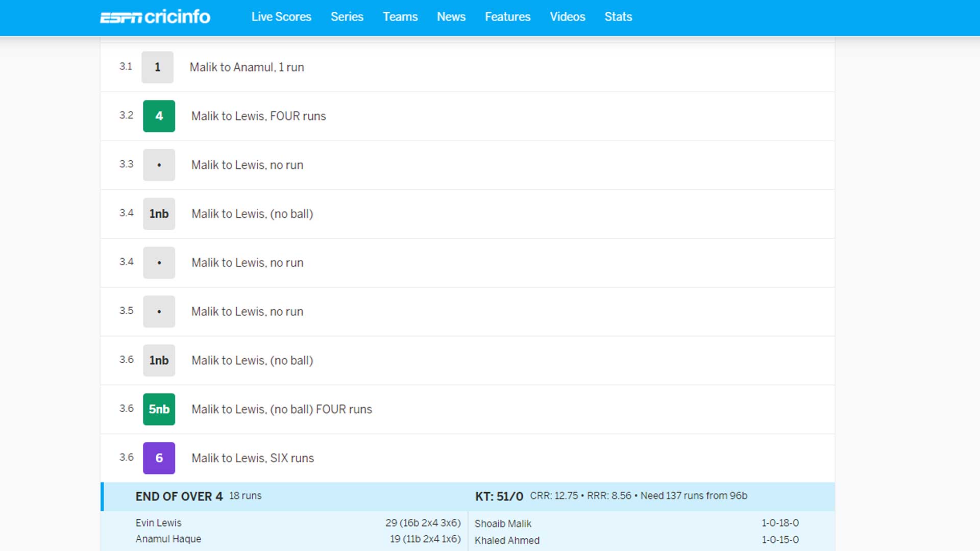This screenshot has height=551, width=980.
Task: Open the Features menu
Action: pos(508,17)
